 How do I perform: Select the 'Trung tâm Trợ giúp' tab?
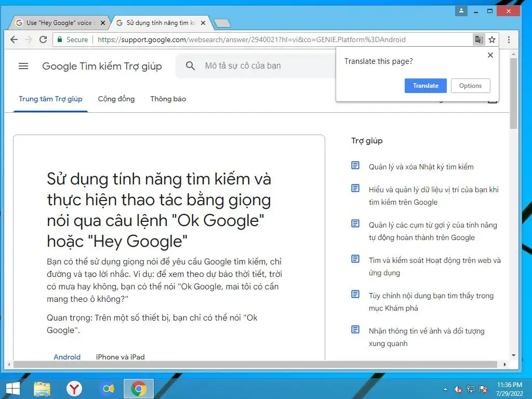pyautogui.click(x=50, y=99)
